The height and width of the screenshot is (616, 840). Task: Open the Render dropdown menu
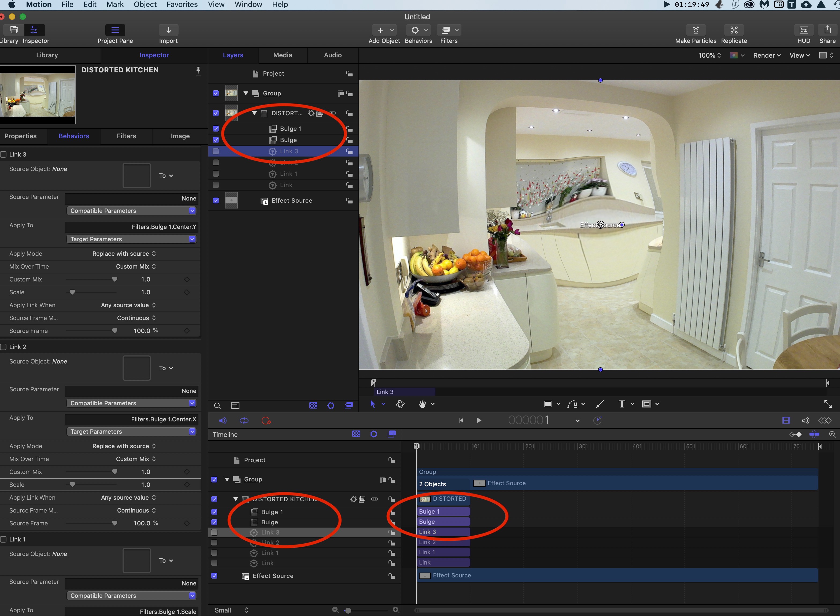point(767,55)
